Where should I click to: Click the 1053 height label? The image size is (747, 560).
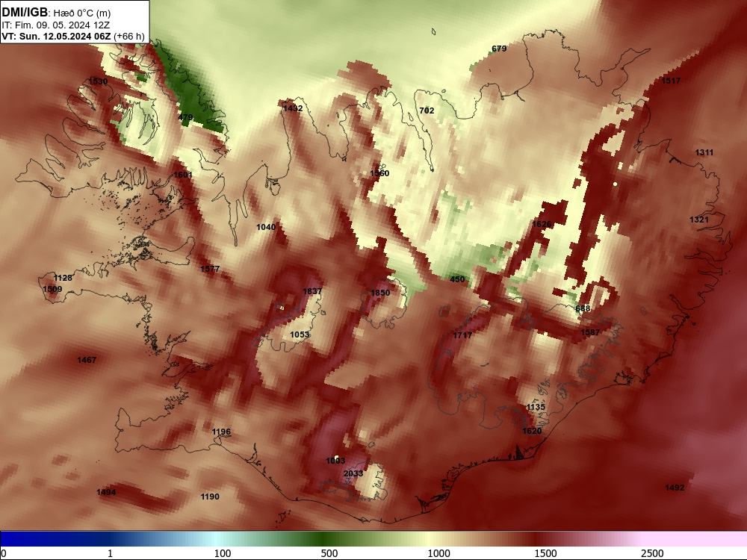(x=300, y=335)
